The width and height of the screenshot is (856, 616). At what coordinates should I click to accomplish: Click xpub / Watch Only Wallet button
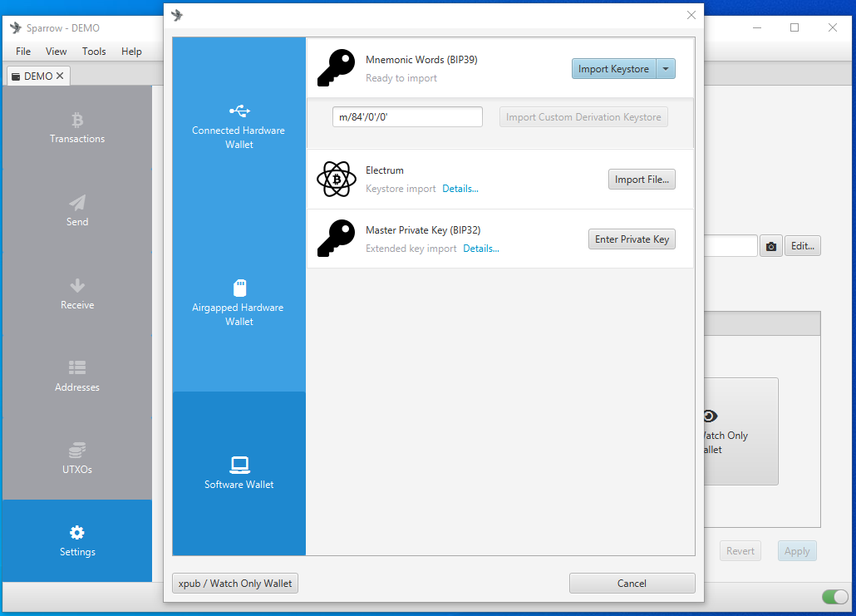coord(235,584)
